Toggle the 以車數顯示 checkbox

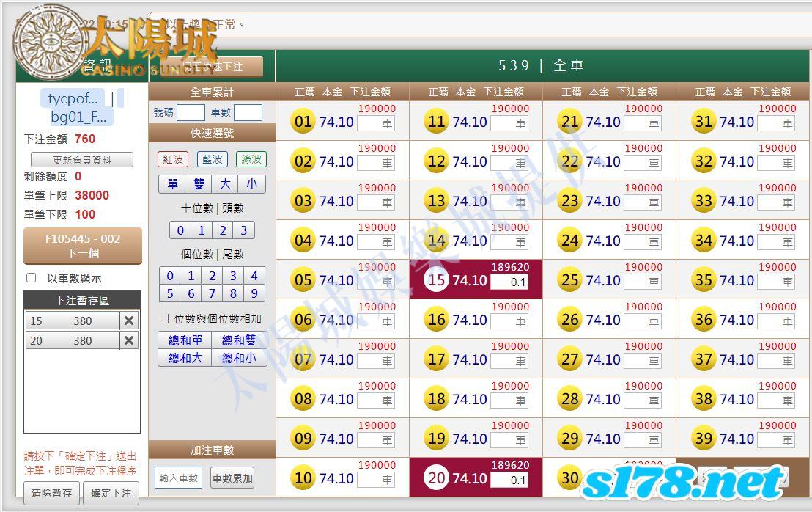pos(31,278)
